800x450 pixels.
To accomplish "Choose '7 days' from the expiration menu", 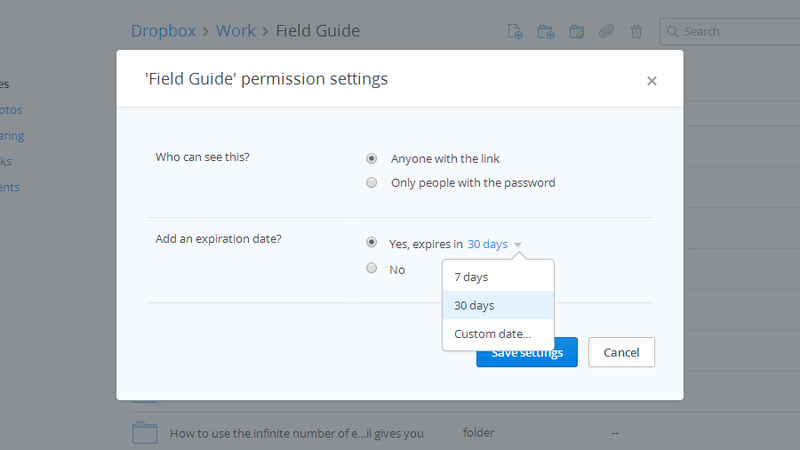I will tap(498, 277).
